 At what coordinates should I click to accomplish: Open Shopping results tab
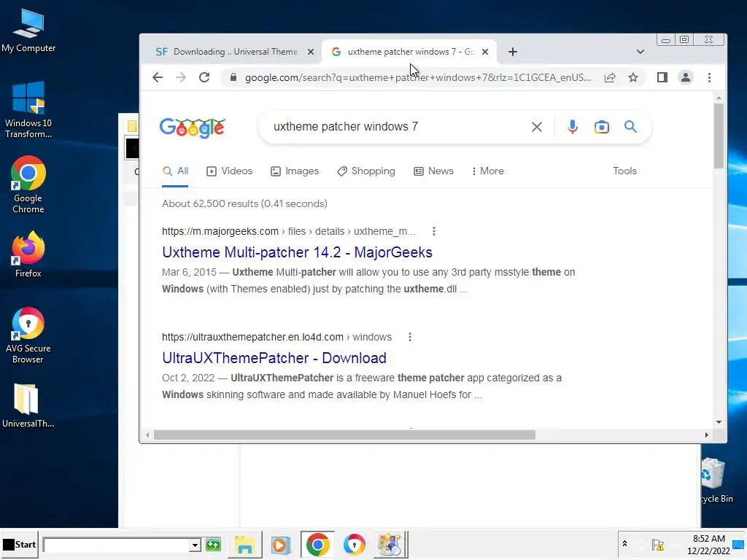(x=366, y=171)
